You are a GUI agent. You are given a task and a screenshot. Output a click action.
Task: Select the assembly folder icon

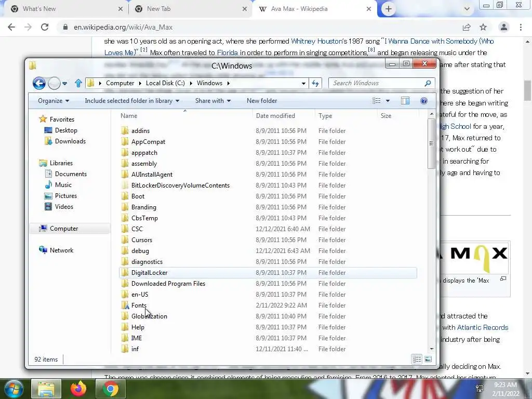click(x=125, y=164)
